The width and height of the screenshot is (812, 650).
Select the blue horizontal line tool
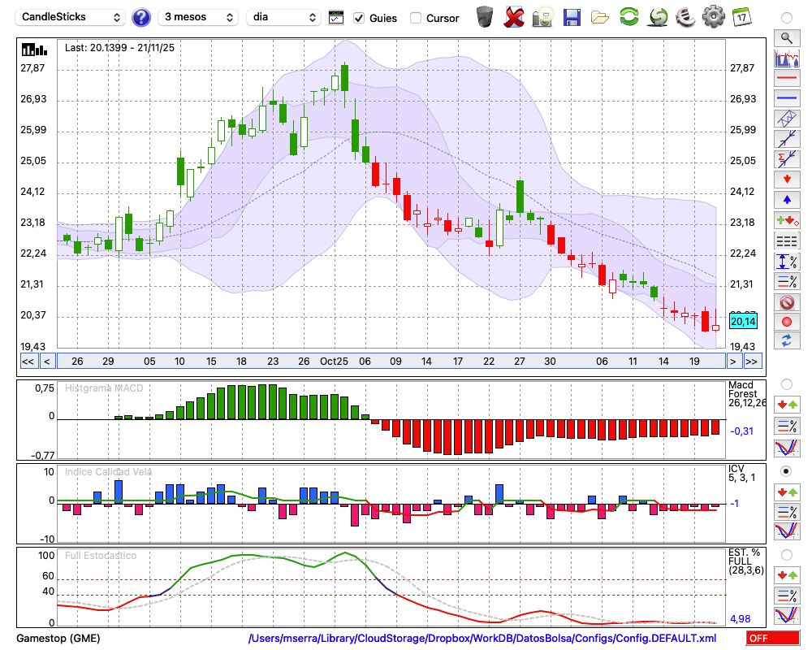(x=786, y=98)
